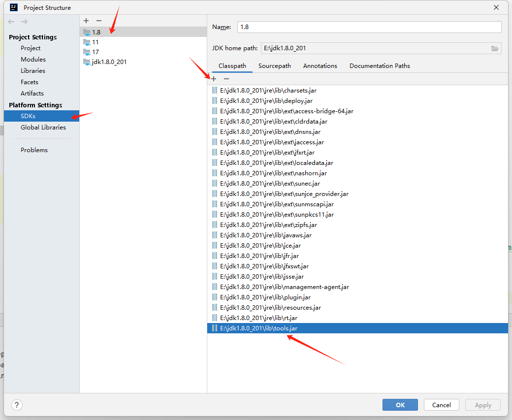Switch to Documentation Paths tab
Screen dimensions: 512x420
(x=380, y=66)
